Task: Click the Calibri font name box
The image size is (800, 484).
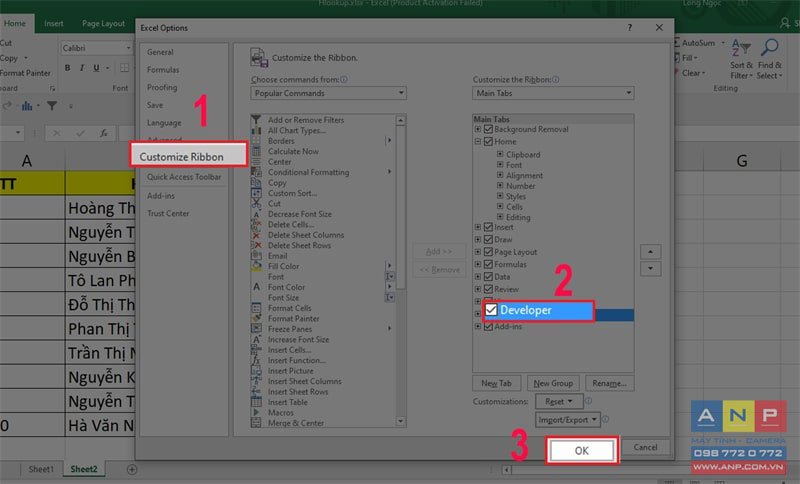Action: click(x=96, y=48)
